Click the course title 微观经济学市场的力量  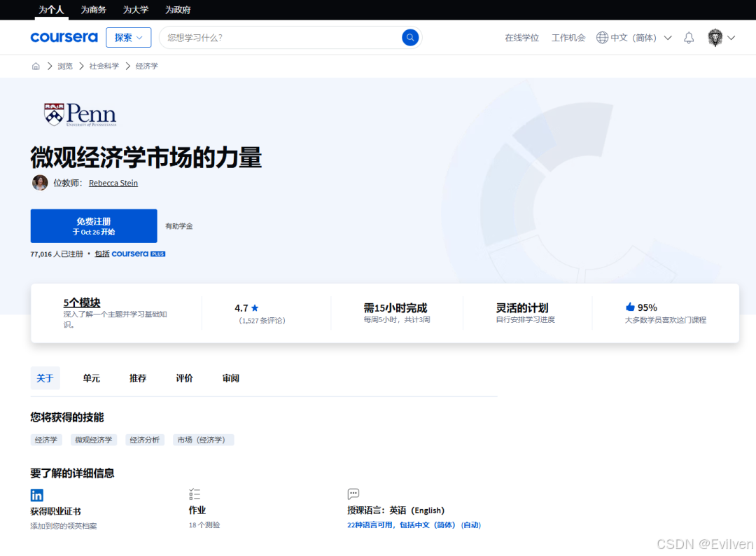point(146,158)
